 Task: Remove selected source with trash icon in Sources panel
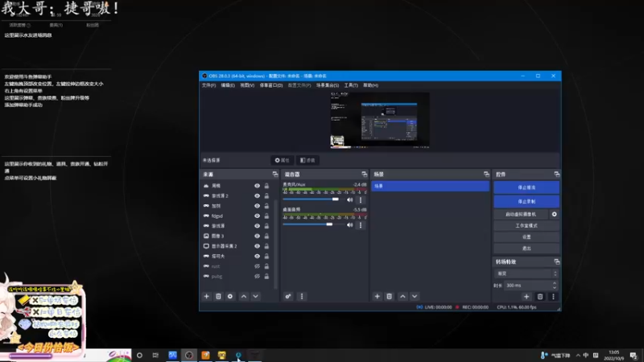(x=218, y=296)
